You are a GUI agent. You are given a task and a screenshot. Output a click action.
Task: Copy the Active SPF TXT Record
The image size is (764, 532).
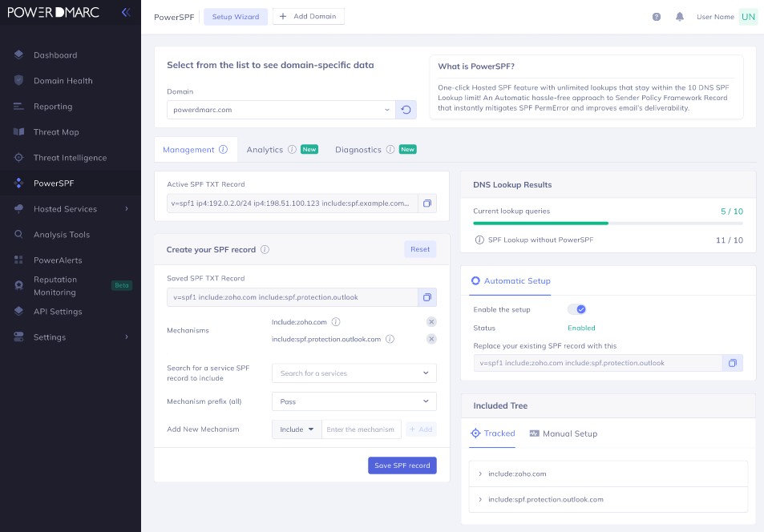[x=427, y=204]
